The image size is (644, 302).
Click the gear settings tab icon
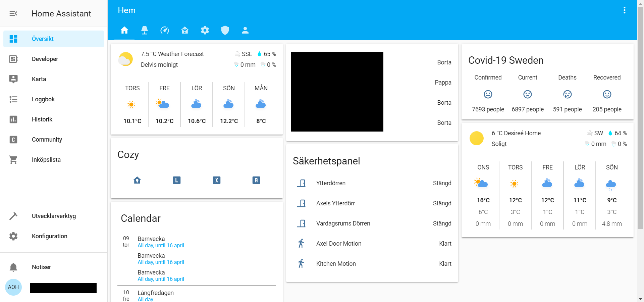coord(205,30)
